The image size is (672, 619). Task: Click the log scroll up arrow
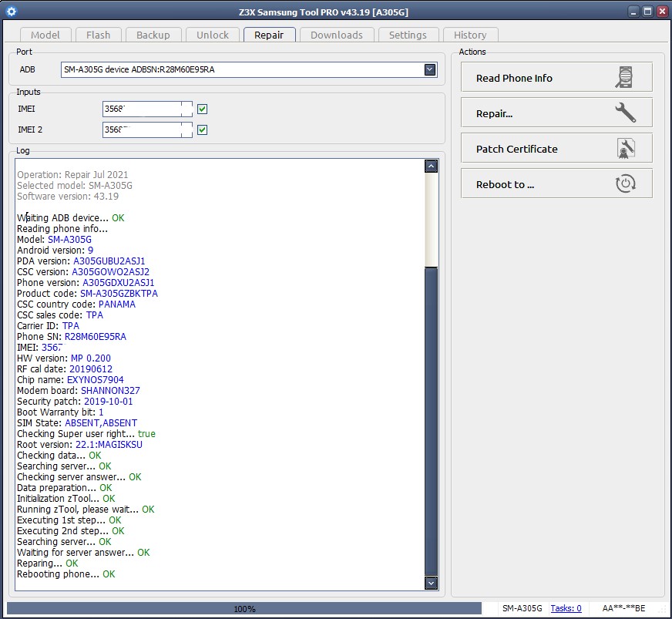tap(431, 166)
